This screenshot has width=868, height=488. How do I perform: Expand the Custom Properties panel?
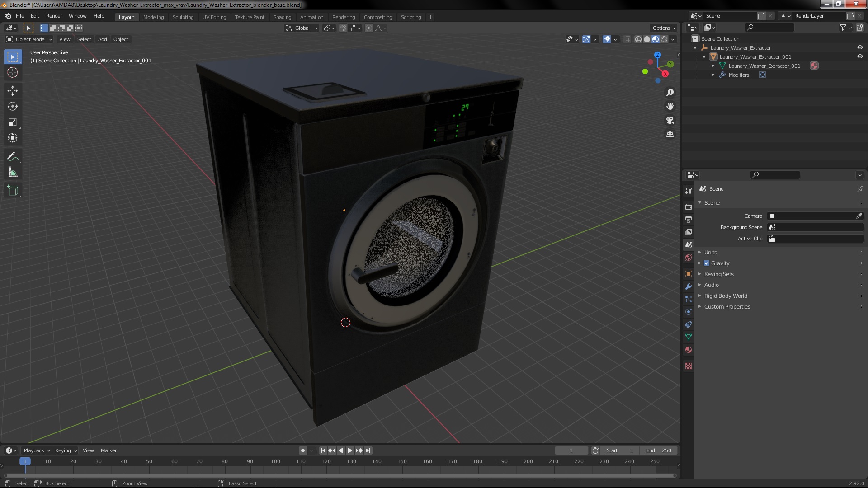tap(727, 307)
